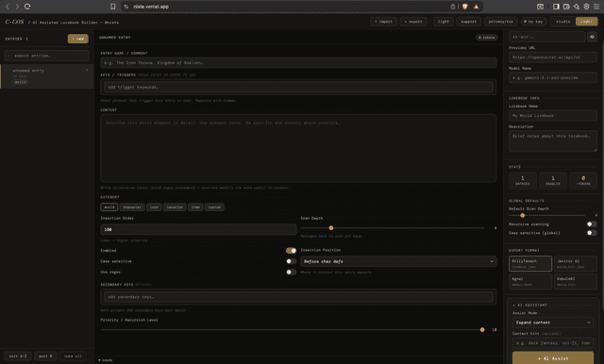
Task: Click the no key status pill
Action: [x=533, y=22]
